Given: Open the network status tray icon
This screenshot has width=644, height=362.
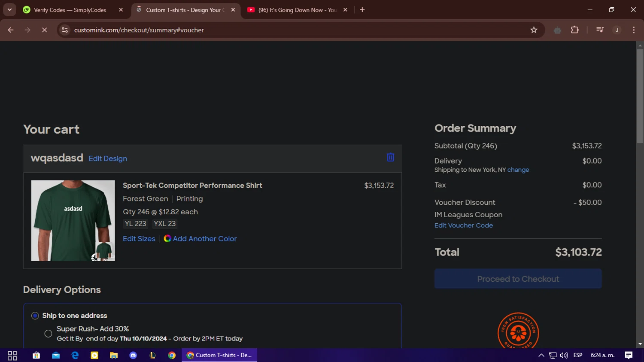Looking at the screenshot, I should coord(553,355).
